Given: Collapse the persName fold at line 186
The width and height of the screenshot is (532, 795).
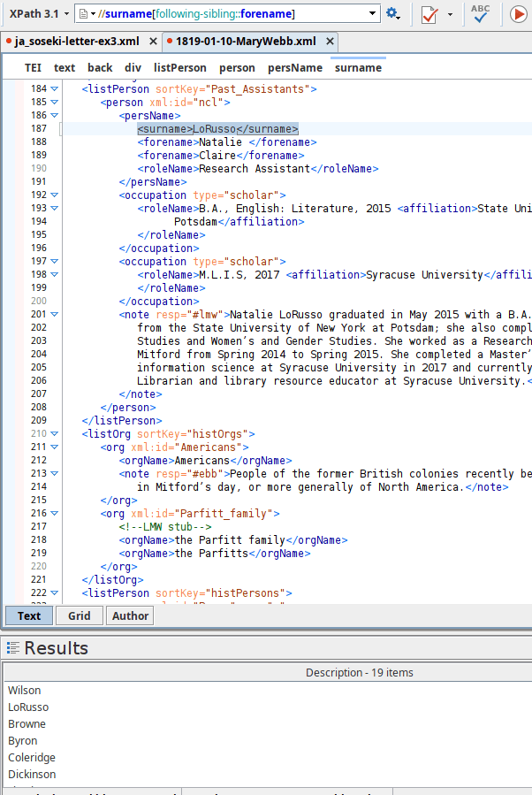Looking at the screenshot, I should pos(54,115).
